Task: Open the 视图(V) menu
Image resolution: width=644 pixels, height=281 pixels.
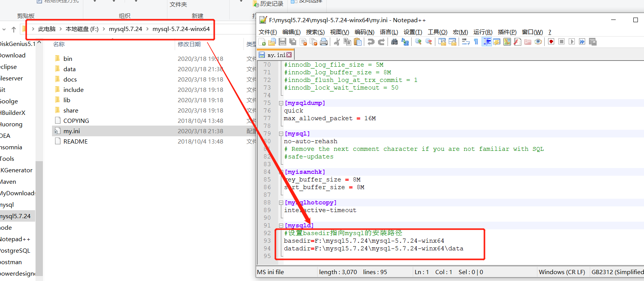Action: pos(339,32)
